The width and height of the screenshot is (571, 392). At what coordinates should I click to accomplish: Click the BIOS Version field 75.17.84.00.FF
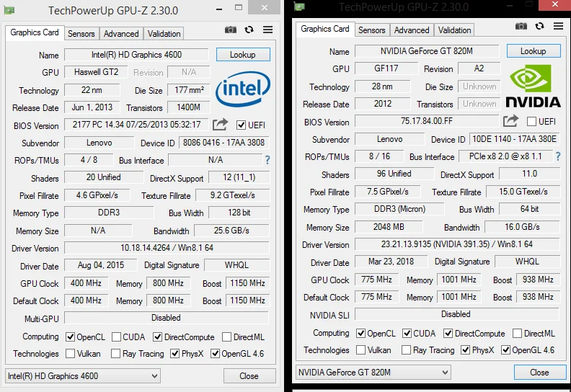427,121
